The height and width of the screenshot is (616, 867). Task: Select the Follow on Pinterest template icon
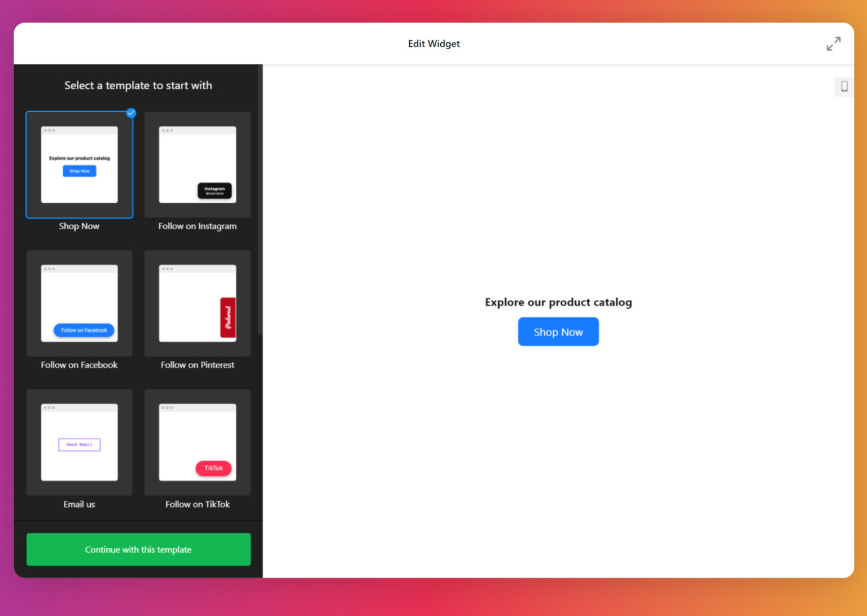coord(197,303)
